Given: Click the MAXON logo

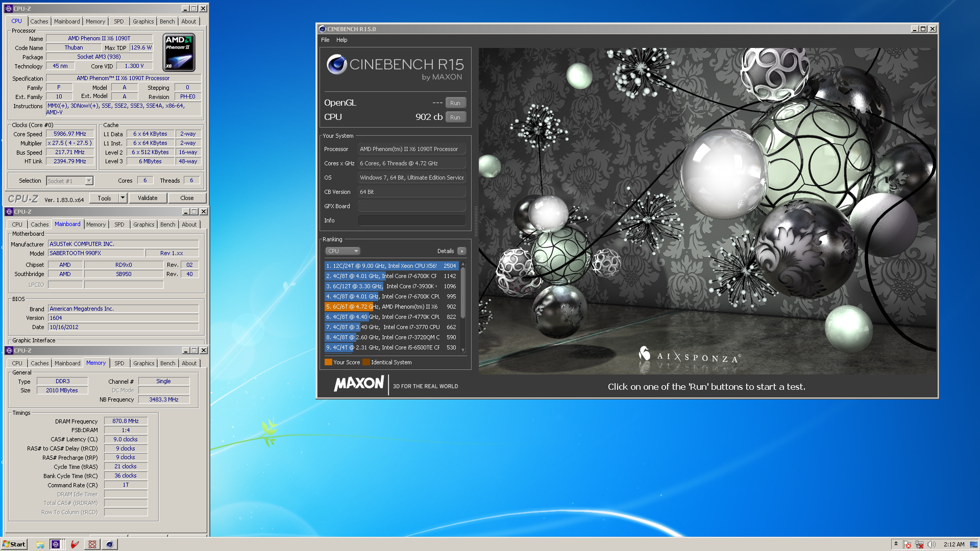Looking at the screenshot, I should tap(359, 384).
